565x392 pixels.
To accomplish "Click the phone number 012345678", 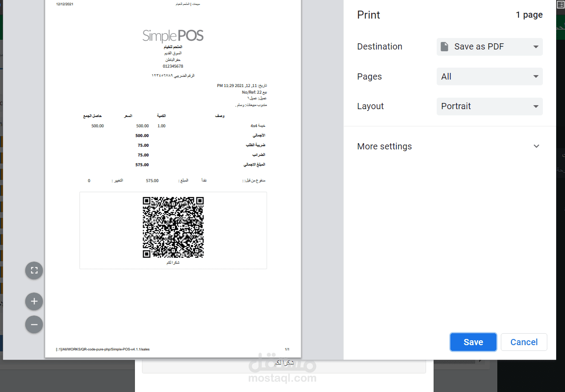I will 173,66.
